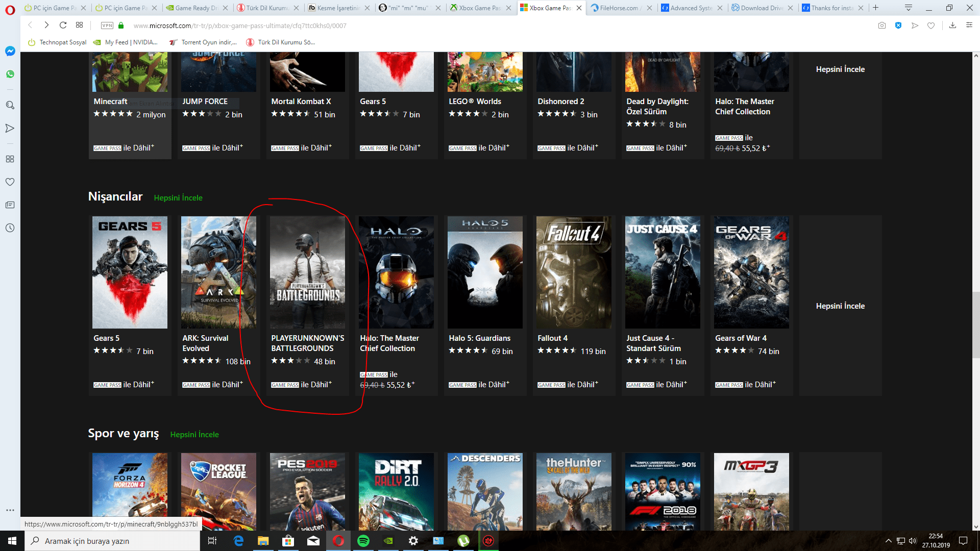This screenshot has width=980, height=551.
Task: Open the tab list menu arrow
Action: (909, 8)
